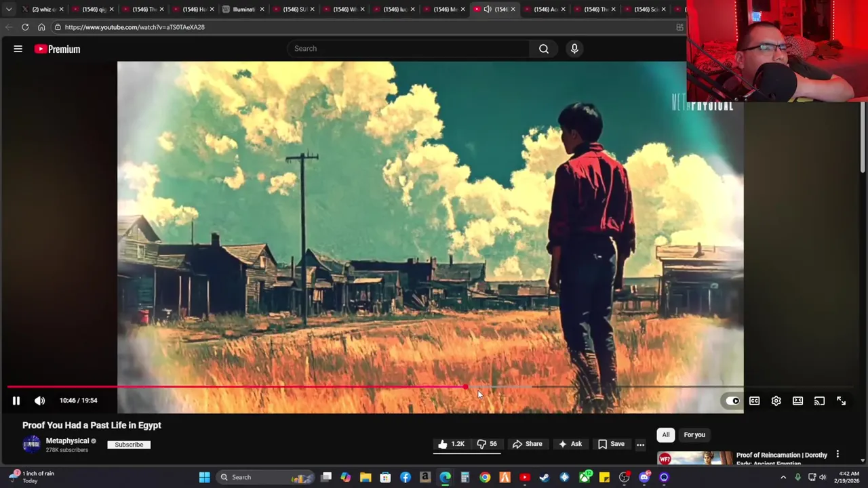The height and width of the screenshot is (488, 868).
Task: Open Microsoft Edge from taskbar
Action: pos(445,477)
